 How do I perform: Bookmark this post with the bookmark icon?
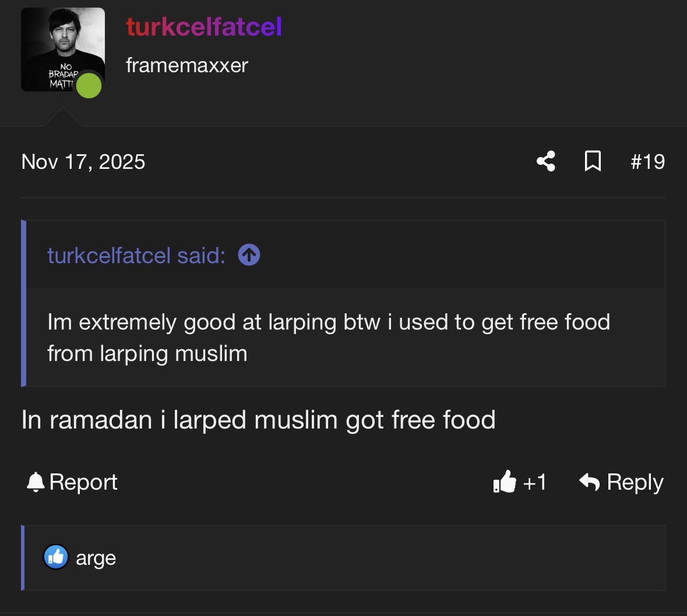coord(593,161)
